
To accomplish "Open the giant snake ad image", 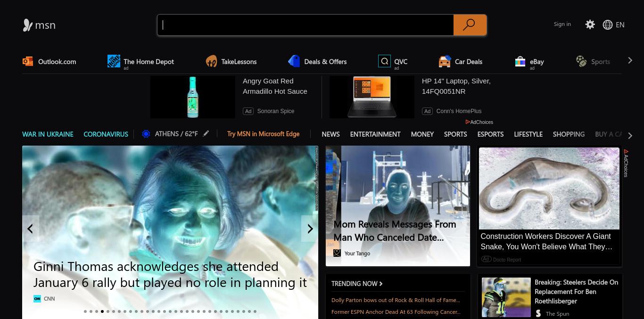I will (x=549, y=188).
